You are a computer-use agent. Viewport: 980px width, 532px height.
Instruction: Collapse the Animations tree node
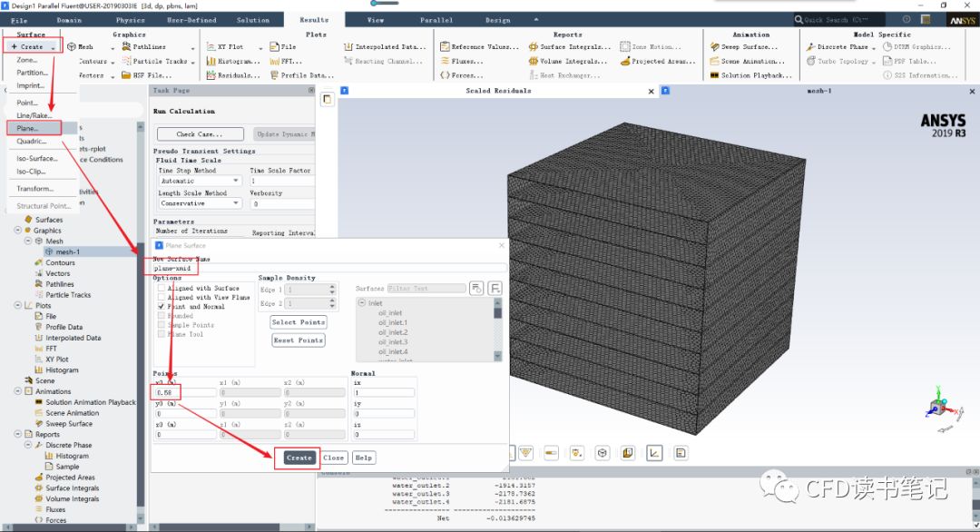click(18, 391)
